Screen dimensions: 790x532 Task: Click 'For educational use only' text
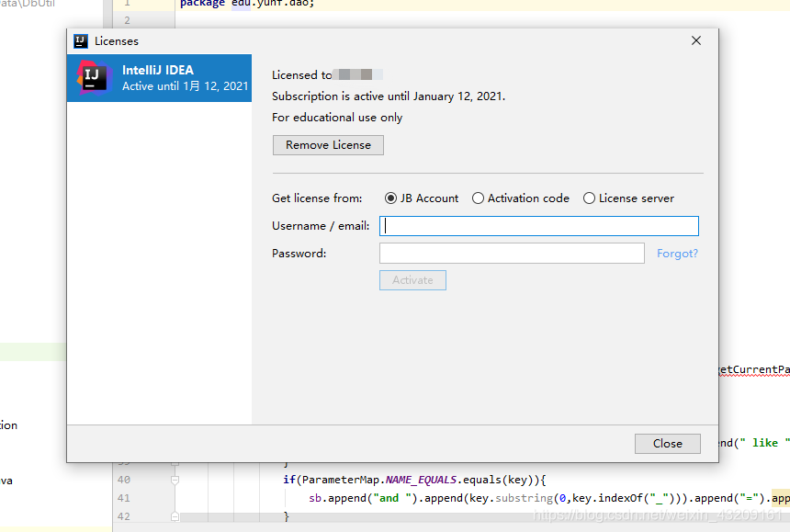pos(337,118)
